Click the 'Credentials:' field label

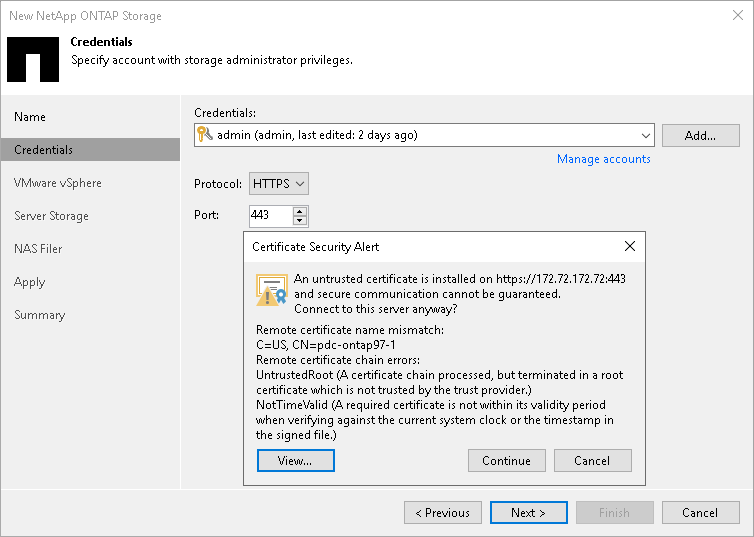225,113
